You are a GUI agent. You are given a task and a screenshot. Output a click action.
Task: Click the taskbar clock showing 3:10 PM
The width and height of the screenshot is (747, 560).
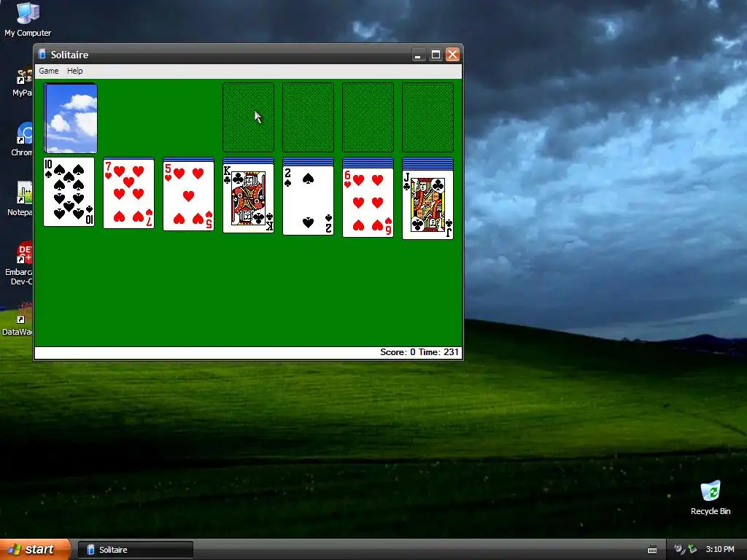[720, 550]
